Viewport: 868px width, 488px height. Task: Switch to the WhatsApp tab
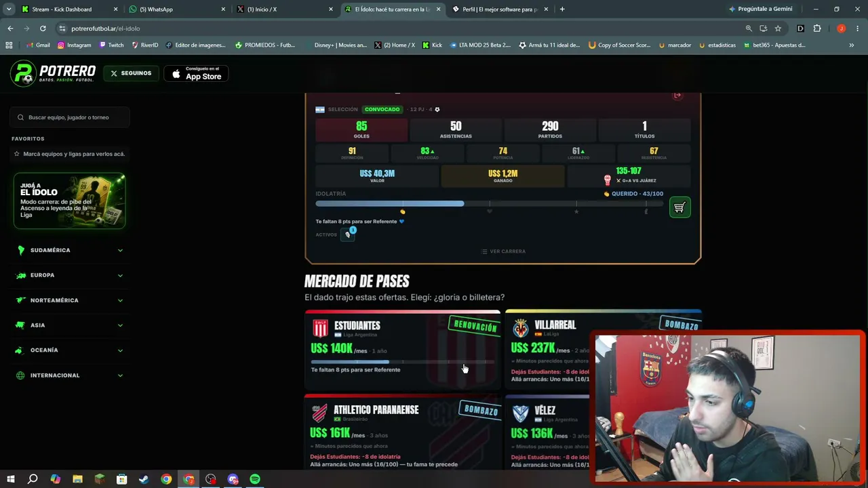177,9
